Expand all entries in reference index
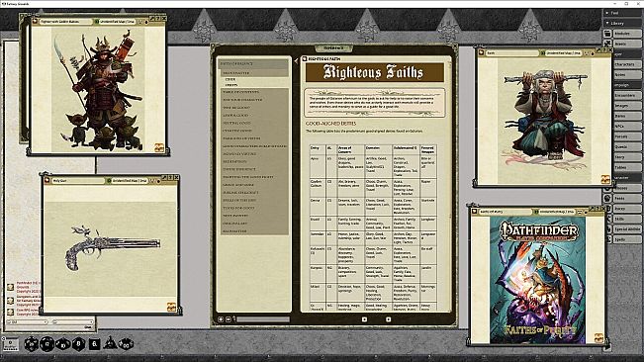The width and height of the screenshot is (644, 362). point(221,319)
